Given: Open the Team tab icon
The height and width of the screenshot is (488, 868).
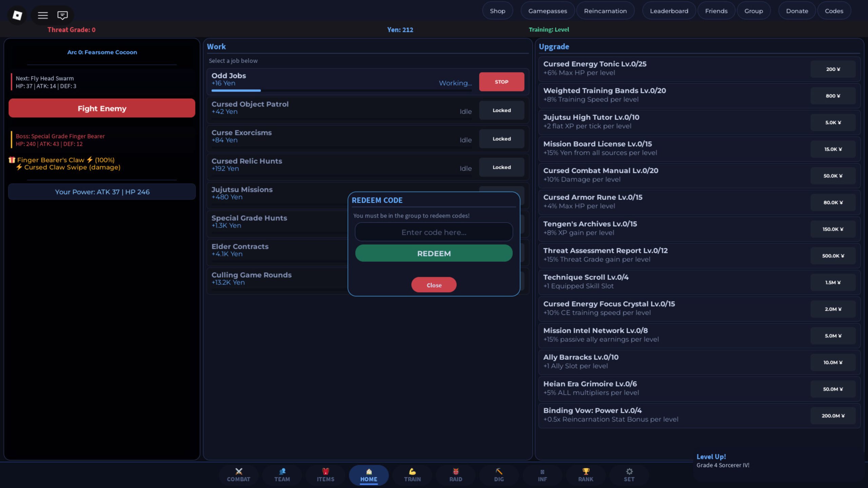Looking at the screenshot, I should pos(282,475).
